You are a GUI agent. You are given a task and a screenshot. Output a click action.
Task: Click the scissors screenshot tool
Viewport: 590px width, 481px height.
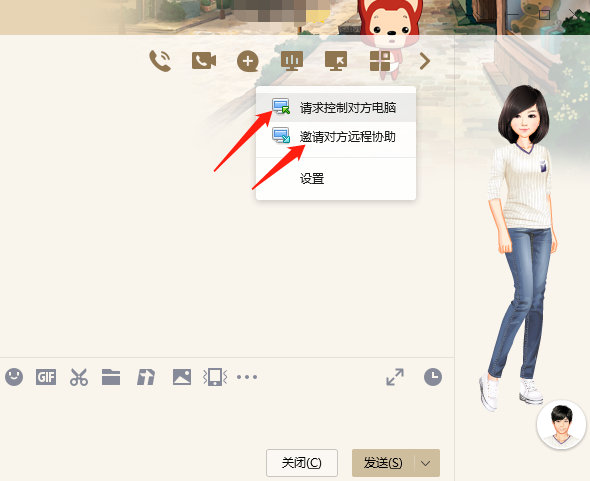click(79, 377)
